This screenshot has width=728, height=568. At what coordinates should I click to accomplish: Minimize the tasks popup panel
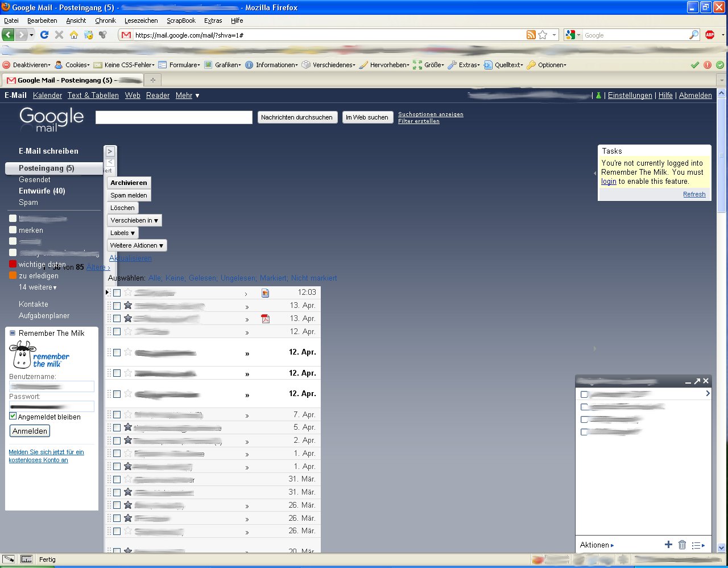[x=688, y=381]
